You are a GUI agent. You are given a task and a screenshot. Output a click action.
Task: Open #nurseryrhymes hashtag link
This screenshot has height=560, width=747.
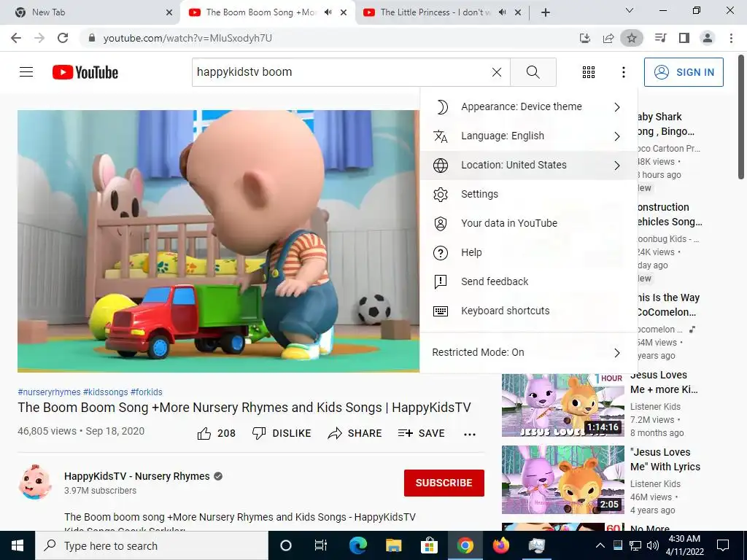click(49, 392)
